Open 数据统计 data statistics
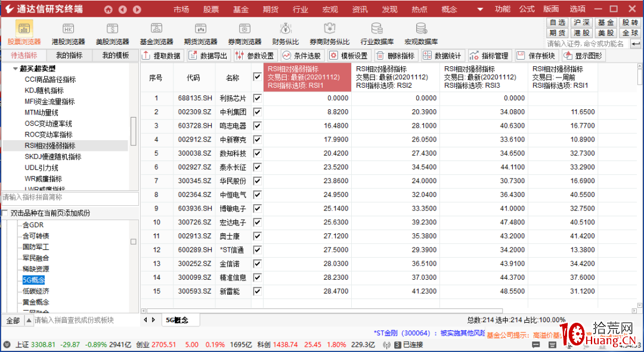 coord(442,56)
